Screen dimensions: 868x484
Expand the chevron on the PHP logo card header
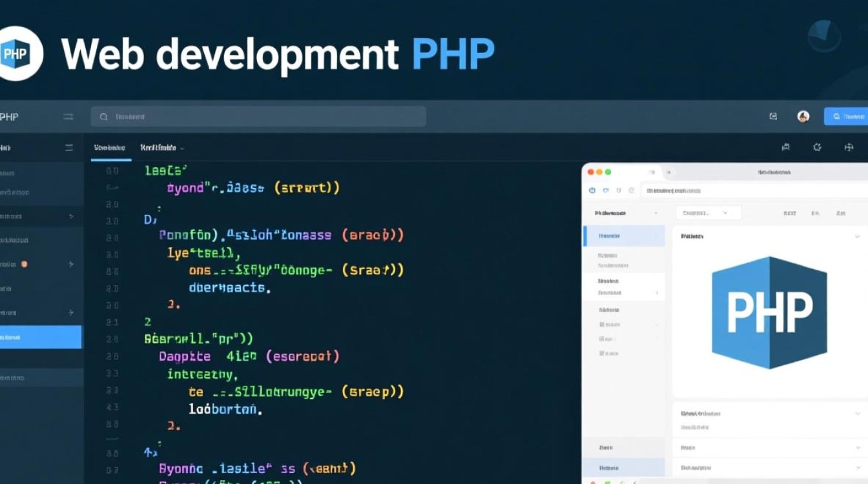tap(857, 236)
